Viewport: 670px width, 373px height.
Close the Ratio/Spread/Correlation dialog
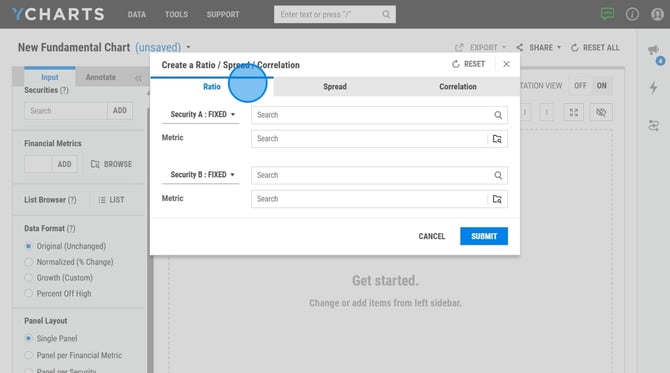506,64
